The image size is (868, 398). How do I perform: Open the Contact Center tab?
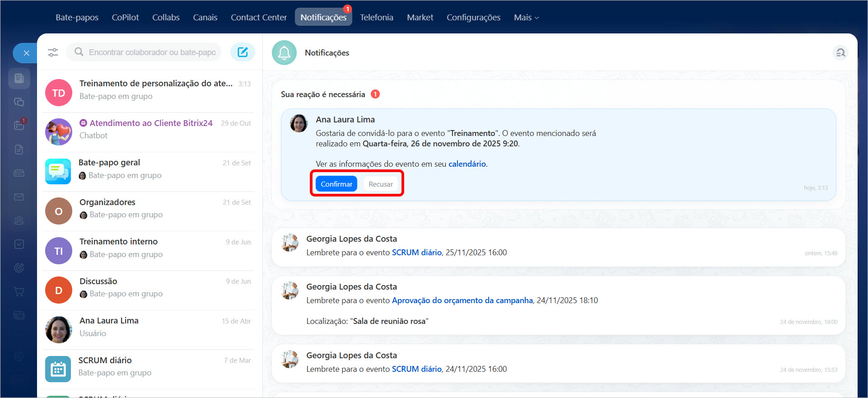click(x=258, y=18)
